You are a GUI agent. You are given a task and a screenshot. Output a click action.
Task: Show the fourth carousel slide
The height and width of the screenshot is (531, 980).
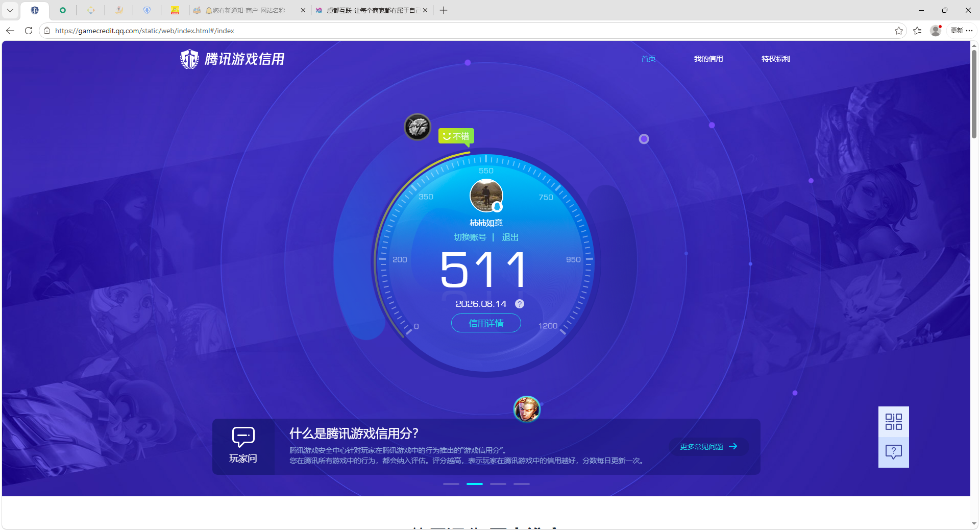point(522,484)
